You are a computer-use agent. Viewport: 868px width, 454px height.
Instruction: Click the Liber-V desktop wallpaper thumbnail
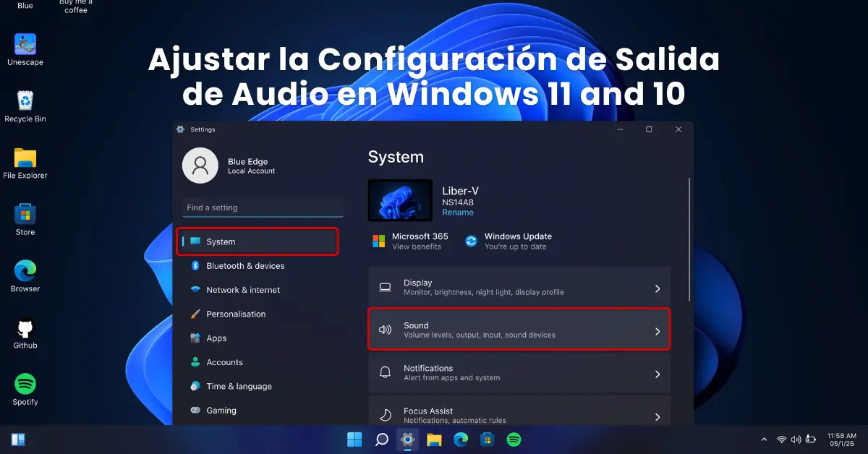tap(401, 200)
